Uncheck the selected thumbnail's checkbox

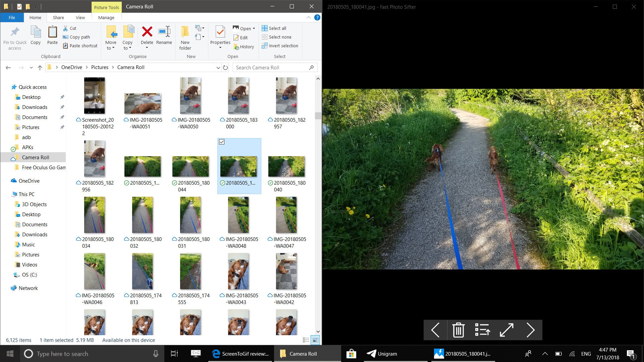222,142
